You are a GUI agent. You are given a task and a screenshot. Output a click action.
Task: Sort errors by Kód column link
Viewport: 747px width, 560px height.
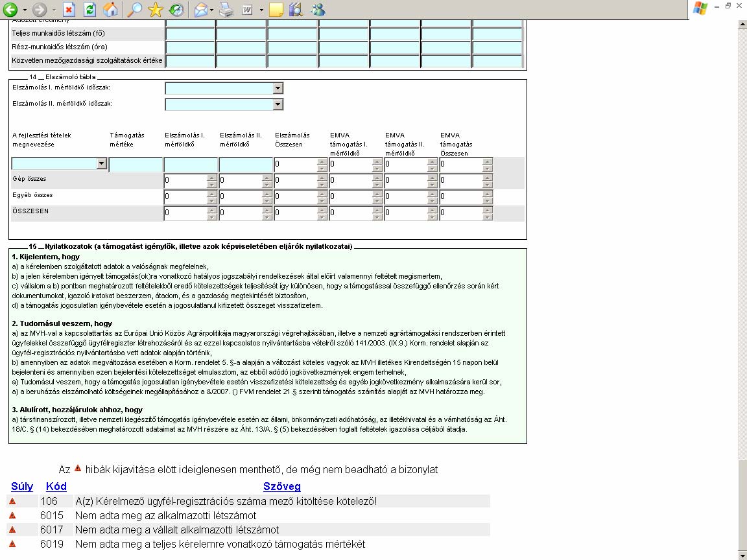point(56,487)
